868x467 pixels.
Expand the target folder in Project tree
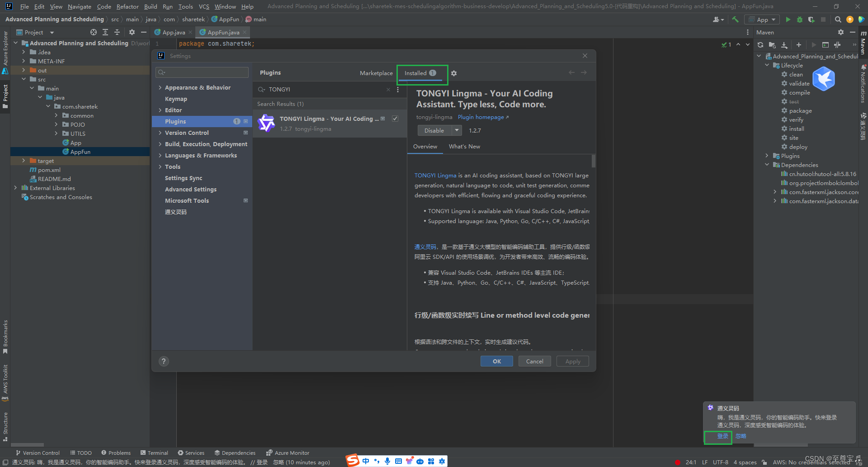pos(24,161)
